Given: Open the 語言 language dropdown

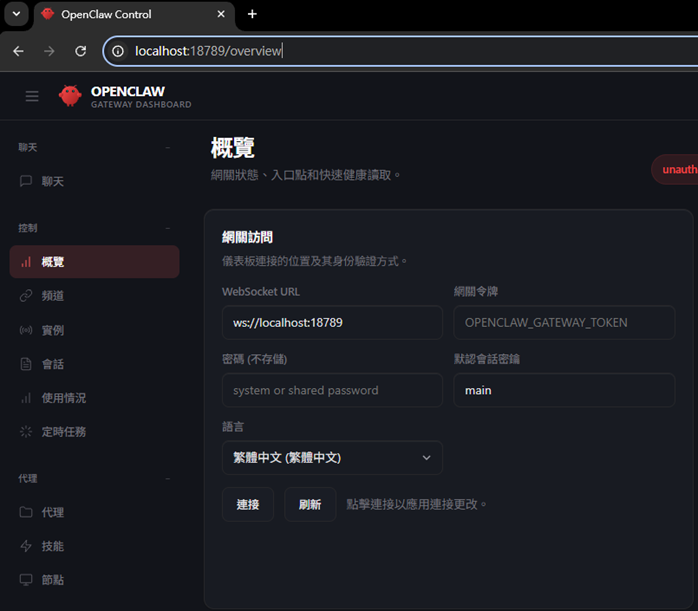Looking at the screenshot, I should 331,458.
